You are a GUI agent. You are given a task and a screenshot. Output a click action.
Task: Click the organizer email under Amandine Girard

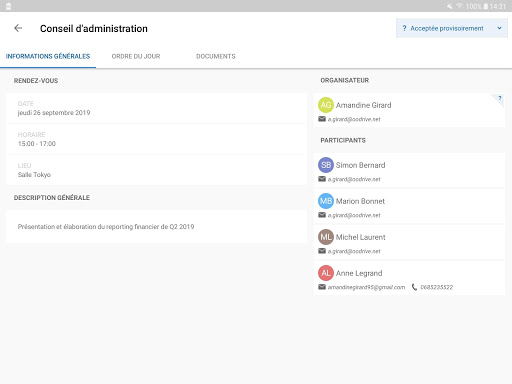[354, 119]
